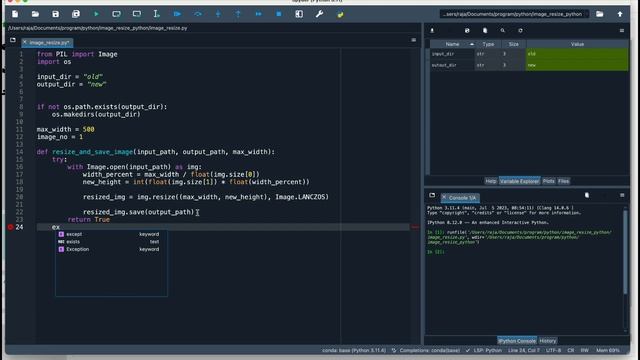Viewport: 640px width, 360px height.
Task: Refresh variables in the Variable Explorer
Action: click(520, 31)
